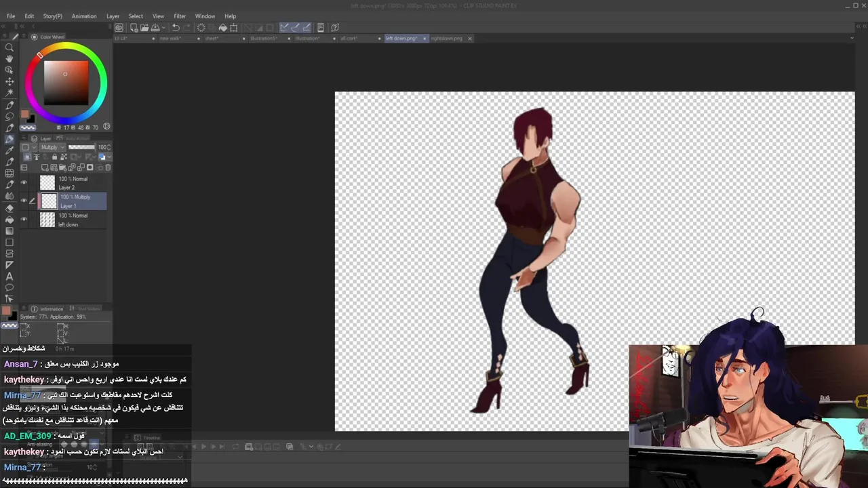Hide Layer 1 visibility eye
This screenshot has width=868, height=488.
(24, 201)
